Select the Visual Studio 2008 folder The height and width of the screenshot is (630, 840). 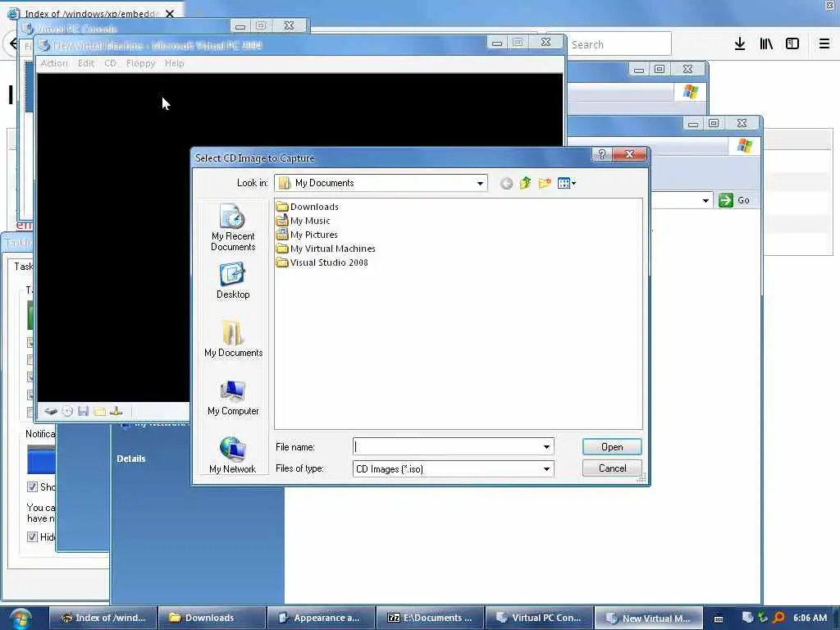point(322,262)
